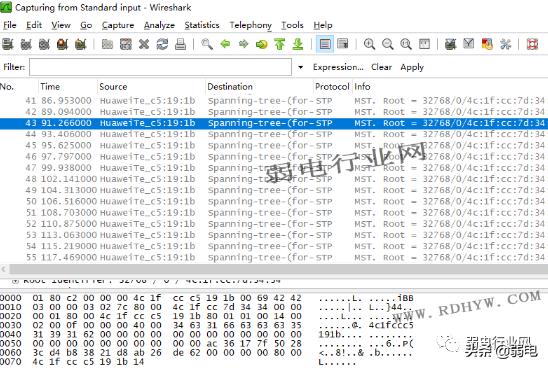Restart the running live capture

(80, 44)
